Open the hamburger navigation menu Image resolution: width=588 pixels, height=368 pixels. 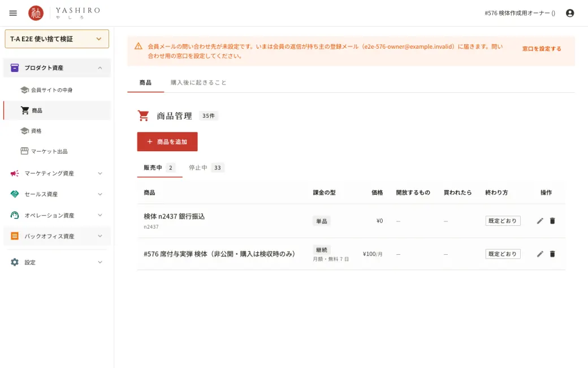click(13, 13)
